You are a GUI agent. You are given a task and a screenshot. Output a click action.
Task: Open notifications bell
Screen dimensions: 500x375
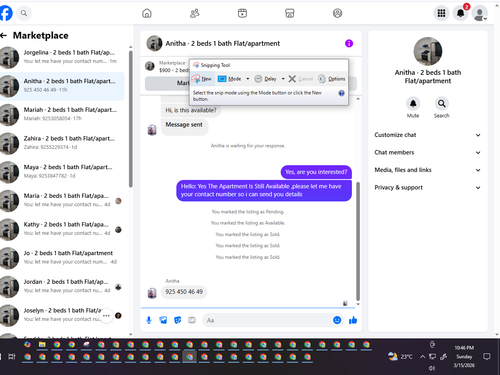[x=461, y=13]
